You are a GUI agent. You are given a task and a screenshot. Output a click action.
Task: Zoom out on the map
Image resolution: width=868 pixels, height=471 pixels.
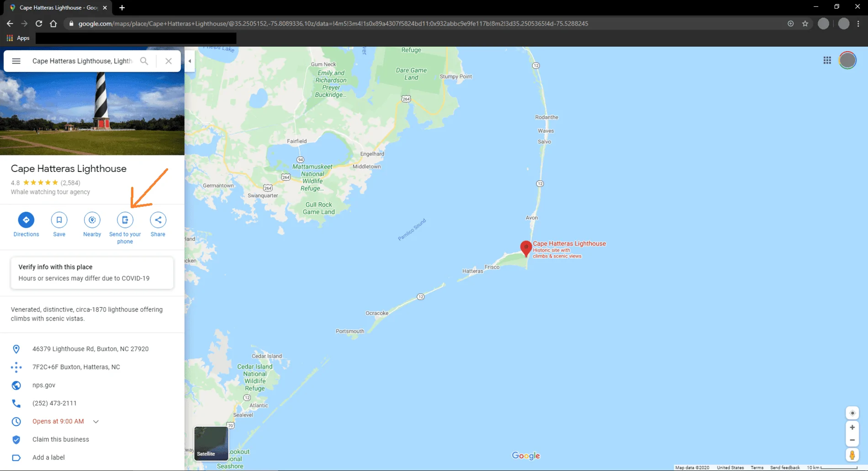point(852,440)
